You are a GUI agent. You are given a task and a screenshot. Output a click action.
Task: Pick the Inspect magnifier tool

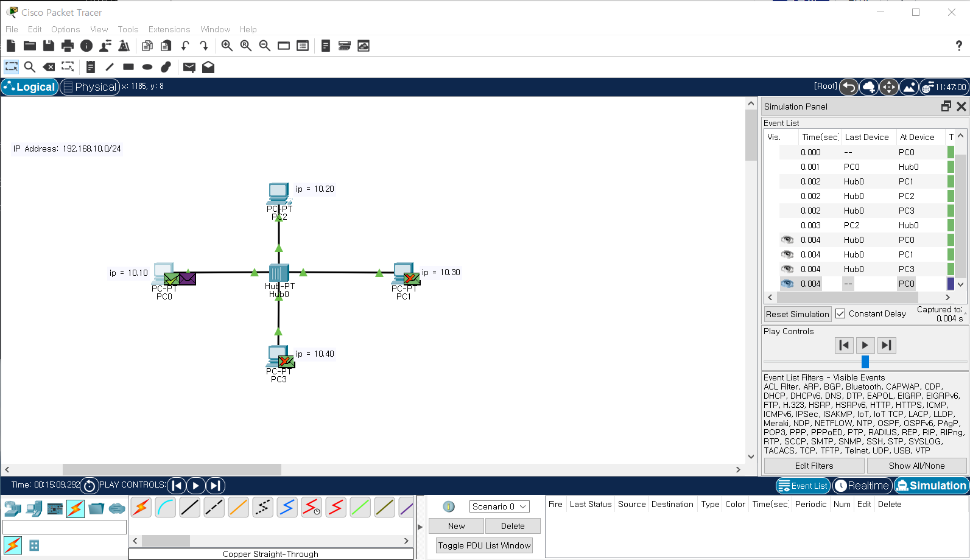click(30, 67)
